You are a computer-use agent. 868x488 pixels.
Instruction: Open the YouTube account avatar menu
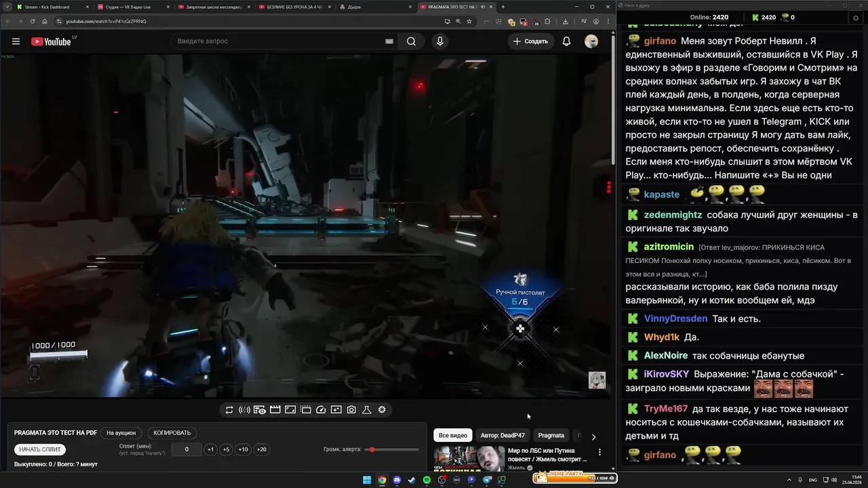[591, 41]
